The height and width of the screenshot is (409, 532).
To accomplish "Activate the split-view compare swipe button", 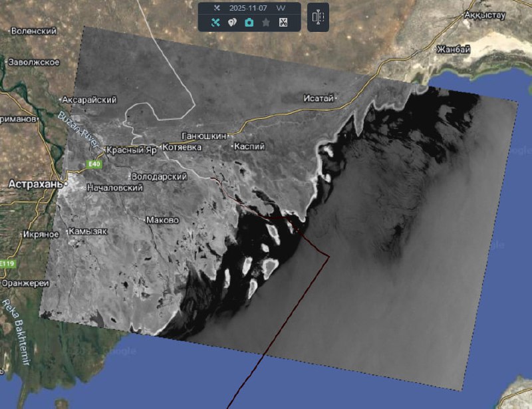I will coord(318,17).
